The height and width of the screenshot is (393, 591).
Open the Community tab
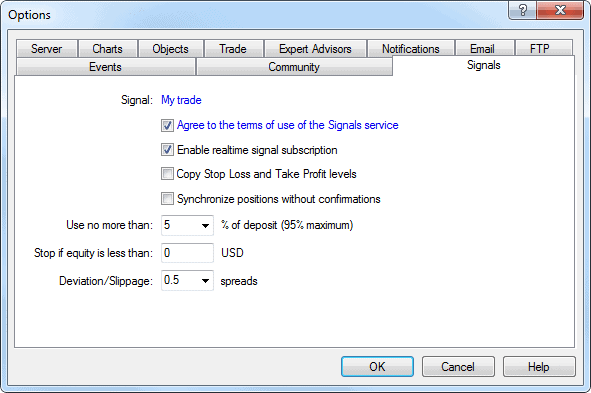pos(294,67)
